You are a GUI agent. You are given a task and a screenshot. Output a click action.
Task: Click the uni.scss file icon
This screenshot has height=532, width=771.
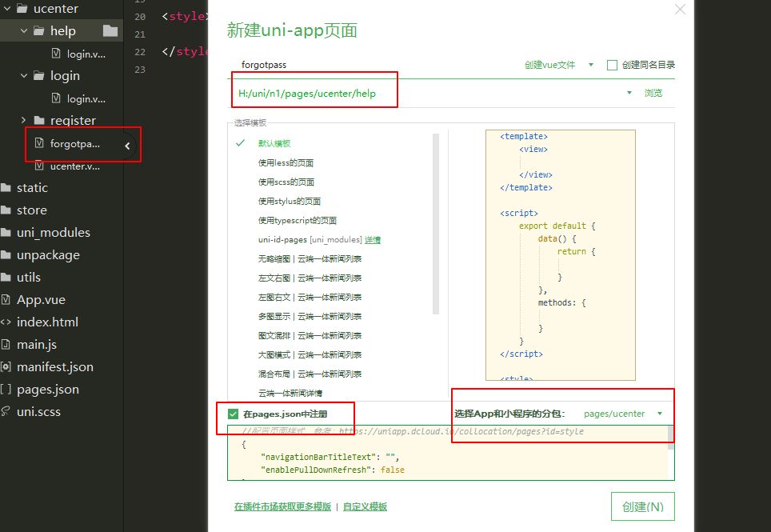[x=6, y=411]
